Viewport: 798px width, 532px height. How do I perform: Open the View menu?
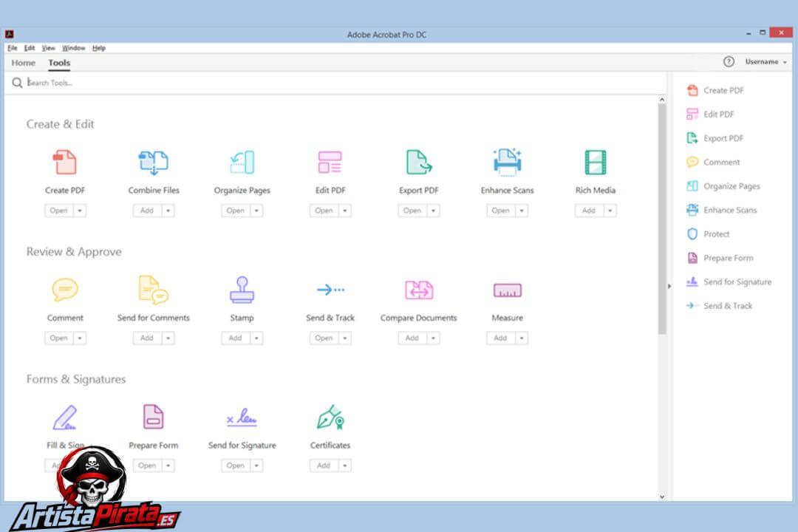click(48, 48)
